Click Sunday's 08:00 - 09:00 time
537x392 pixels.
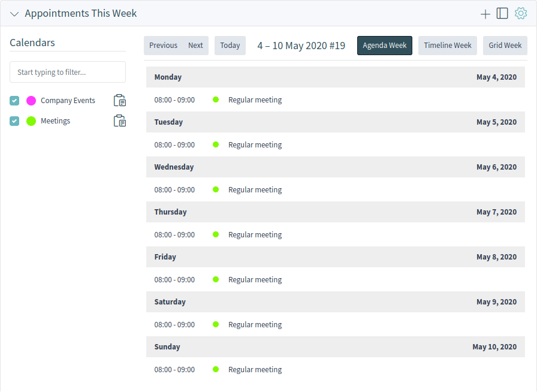coord(174,370)
